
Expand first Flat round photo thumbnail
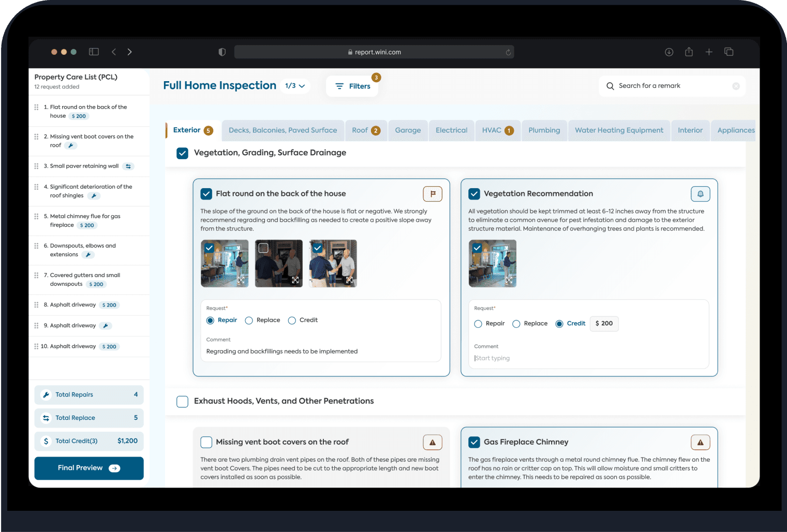(x=241, y=280)
